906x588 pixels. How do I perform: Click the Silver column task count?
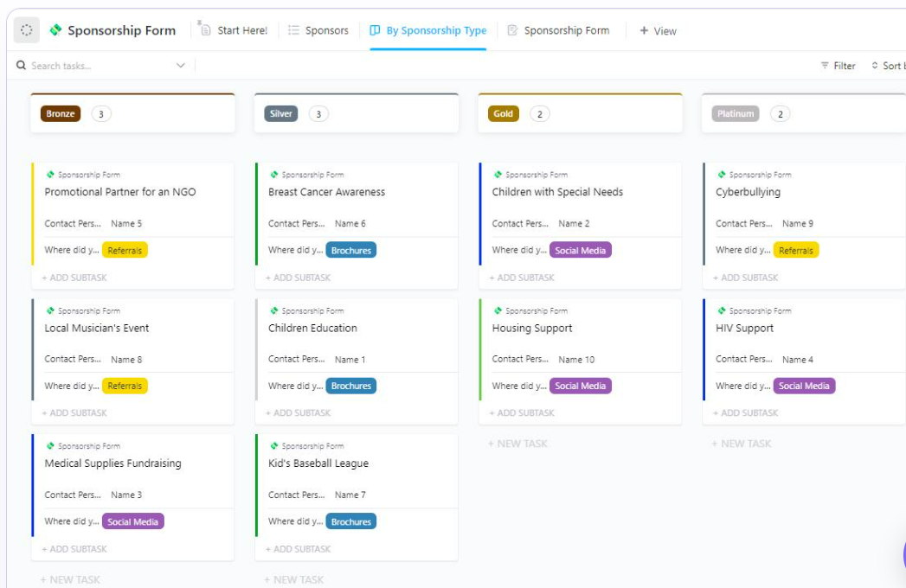318,114
